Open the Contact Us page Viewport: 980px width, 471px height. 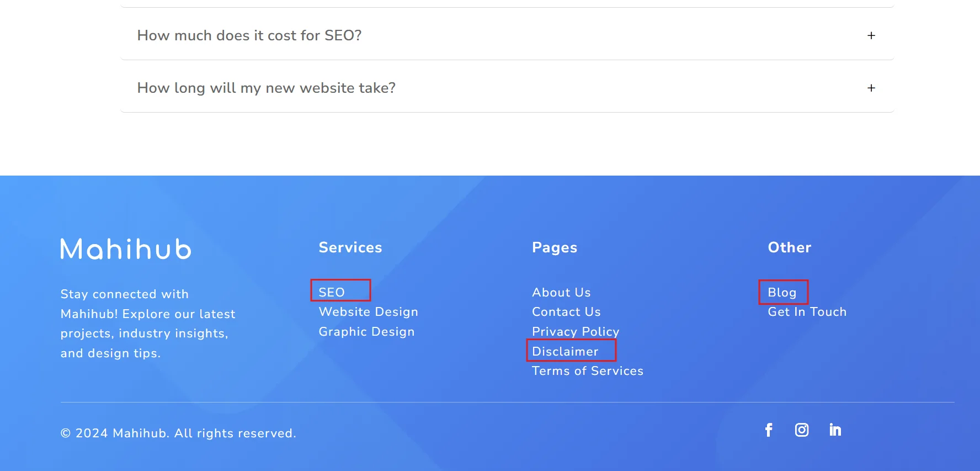(x=566, y=312)
